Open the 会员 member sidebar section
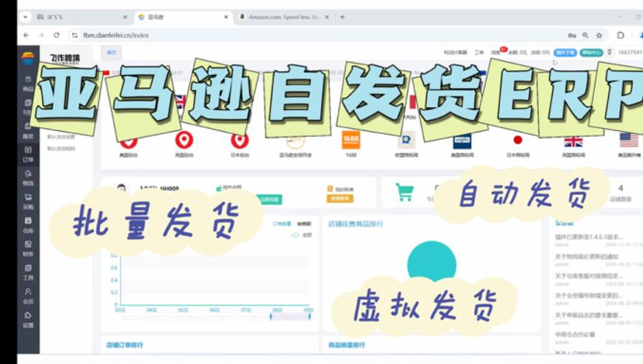This screenshot has height=364, width=643. tap(28, 296)
